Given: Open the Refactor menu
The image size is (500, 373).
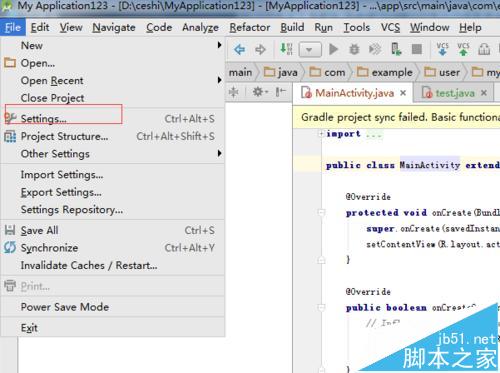Looking at the screenshot, I should coord(250,27).
